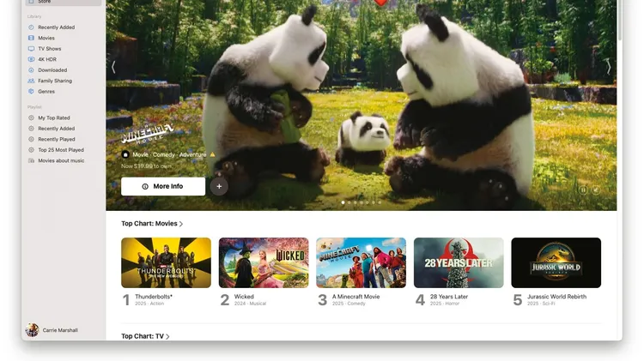Open the A Minecraft Movie chart thumbnail

pos(361,262)
